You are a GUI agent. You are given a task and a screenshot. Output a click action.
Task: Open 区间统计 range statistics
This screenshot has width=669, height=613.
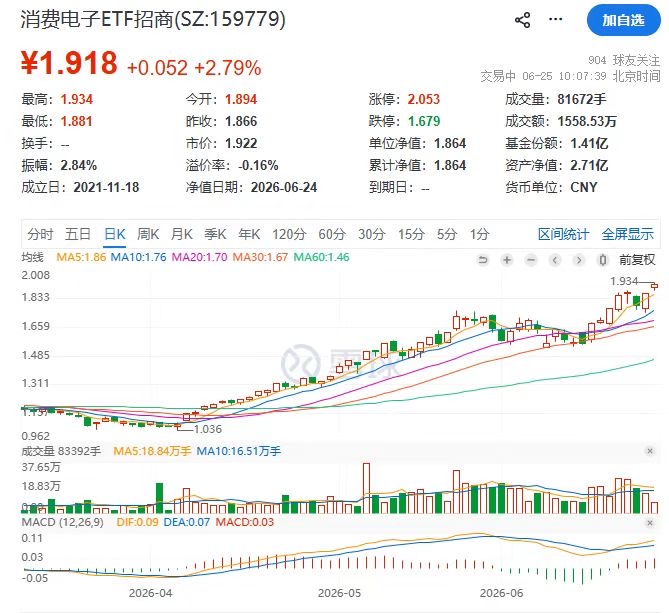click(x=563, y=234)
